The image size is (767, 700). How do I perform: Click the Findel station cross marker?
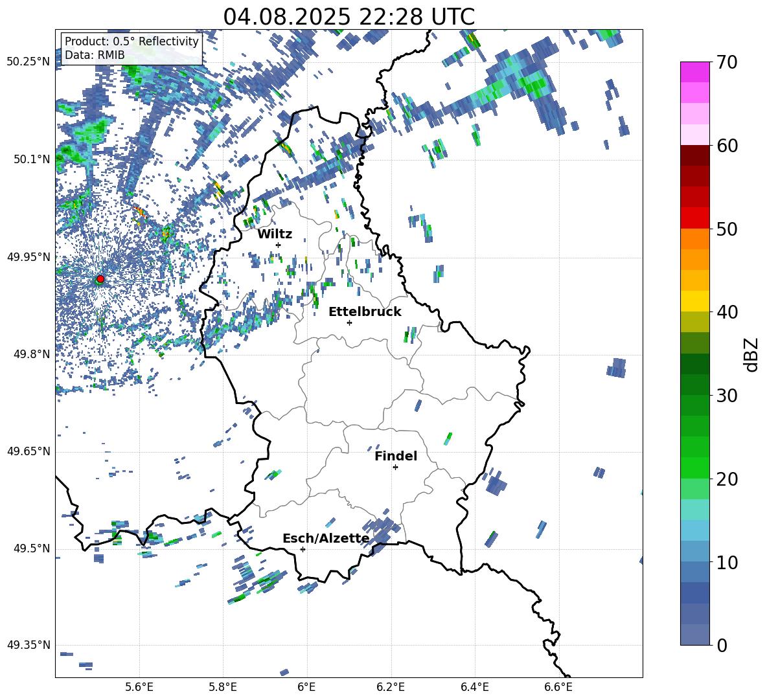(x=395, y=468)
